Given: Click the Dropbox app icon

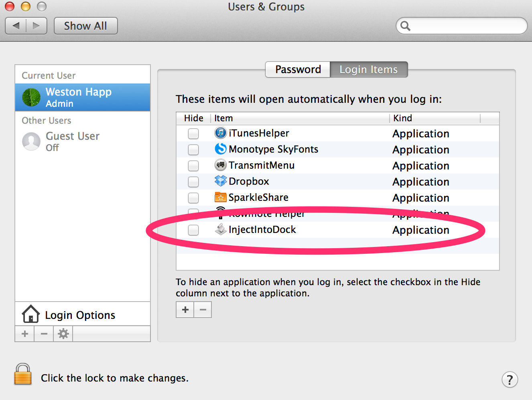Looking at the screenshot, I should coord(221,181).
